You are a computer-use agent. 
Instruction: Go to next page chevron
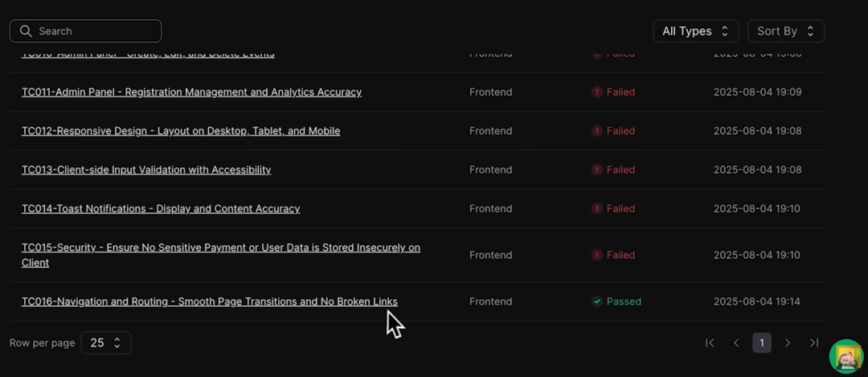tap(787, 343)
